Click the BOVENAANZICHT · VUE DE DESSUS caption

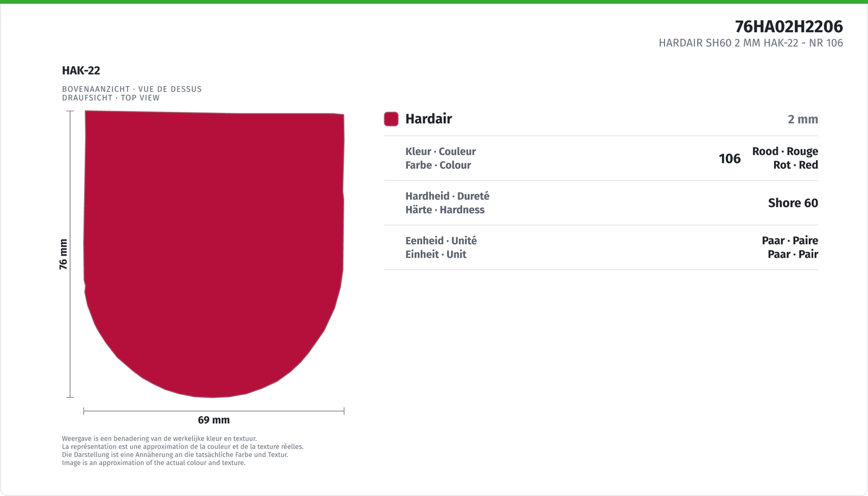(132, 89)
